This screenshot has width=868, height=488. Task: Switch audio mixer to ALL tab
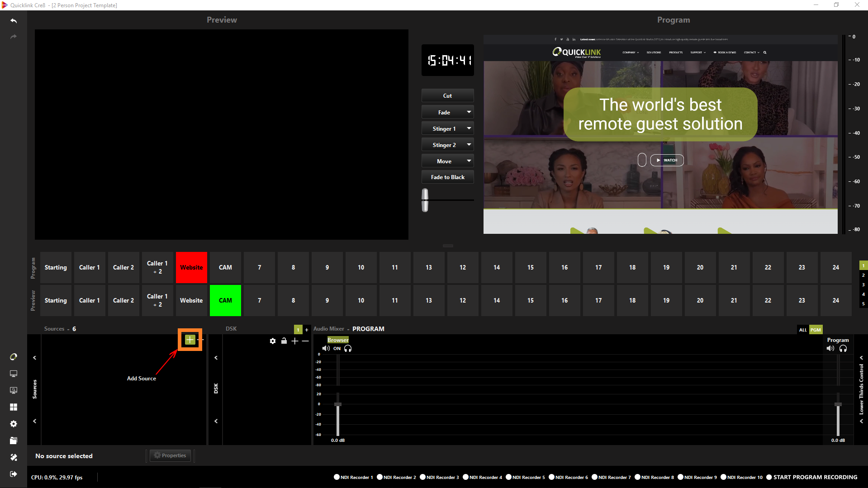(803, 330)
